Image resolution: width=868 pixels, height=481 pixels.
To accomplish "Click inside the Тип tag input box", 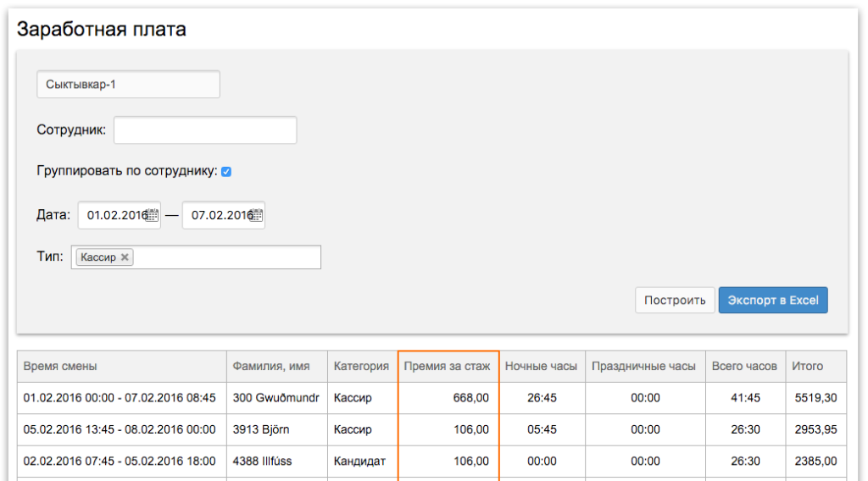I will [x=196, y=257].
